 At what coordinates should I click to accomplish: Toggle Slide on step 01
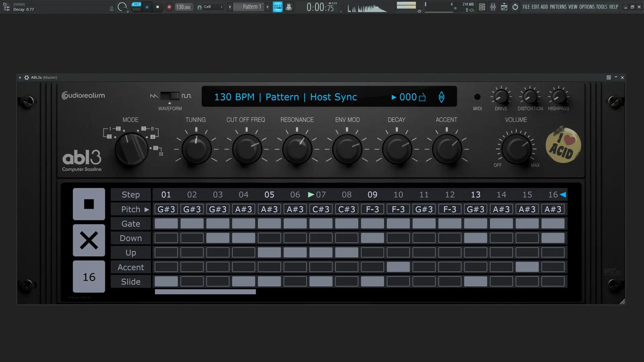tap(166, 282)
